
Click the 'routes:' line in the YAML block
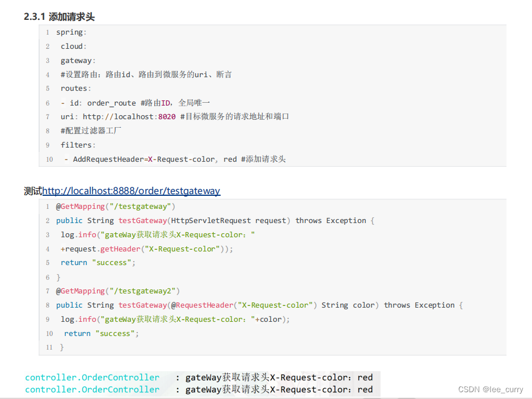coord(75,89)
